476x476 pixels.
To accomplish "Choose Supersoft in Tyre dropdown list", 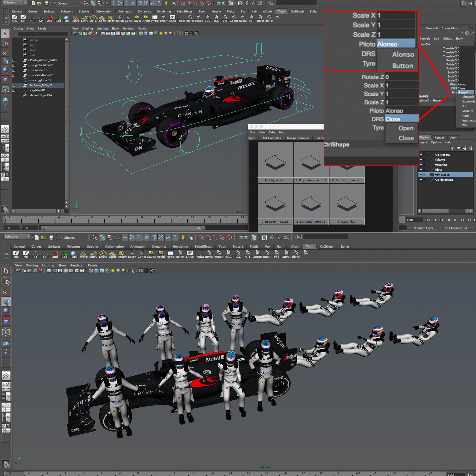I will 468,101.
